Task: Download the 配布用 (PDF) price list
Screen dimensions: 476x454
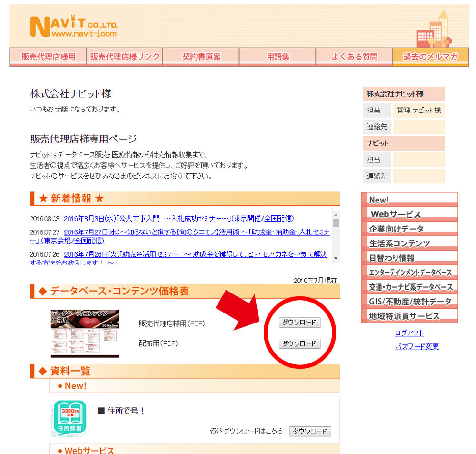Action: [x=299, y=343]
